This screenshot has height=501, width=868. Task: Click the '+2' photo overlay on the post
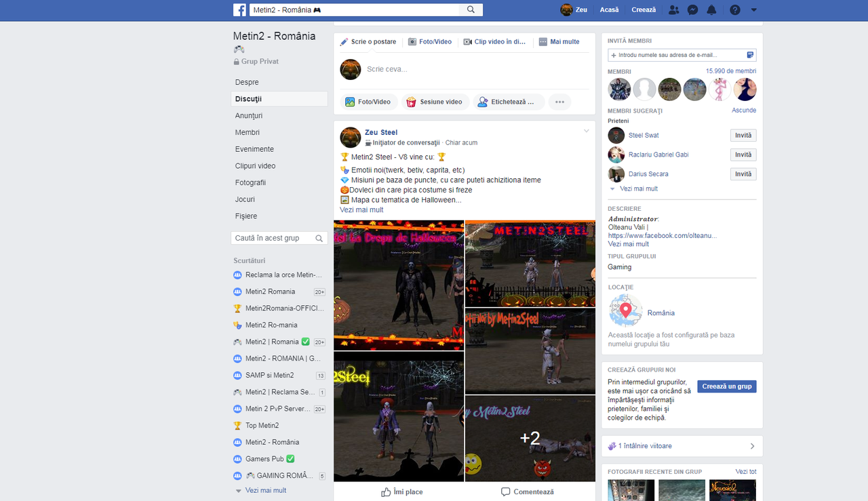pyautogui.click(x=530, y=439)
